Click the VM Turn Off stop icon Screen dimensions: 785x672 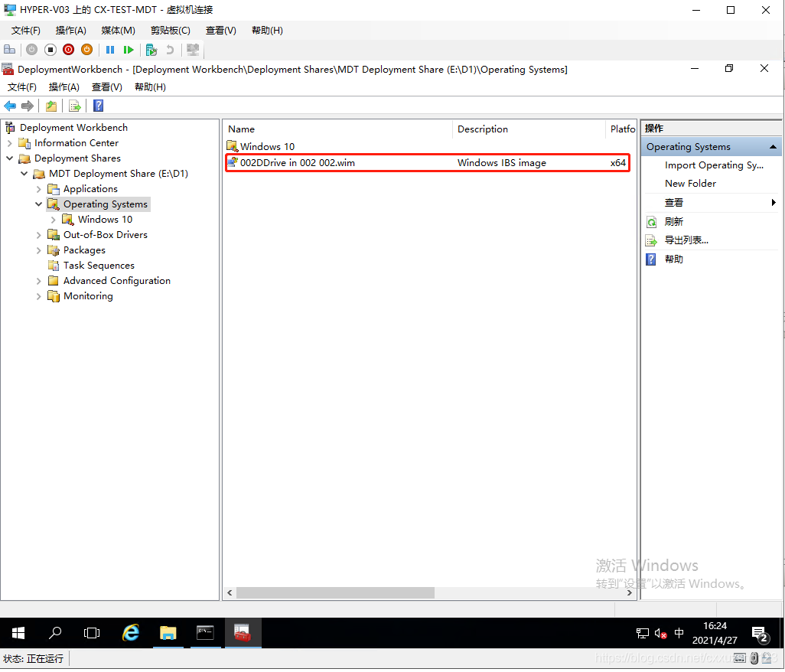pyautogui.click(x=50, y=50)
